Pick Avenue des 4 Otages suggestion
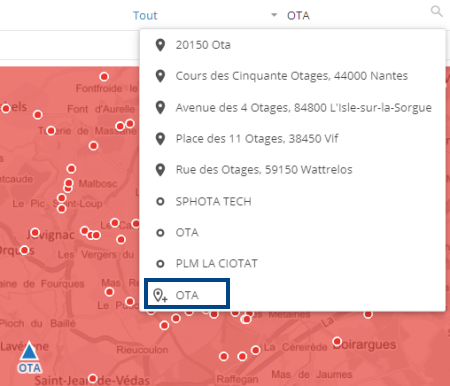The image size is (450, 386). pyautogui.click(x=292, y=108)
